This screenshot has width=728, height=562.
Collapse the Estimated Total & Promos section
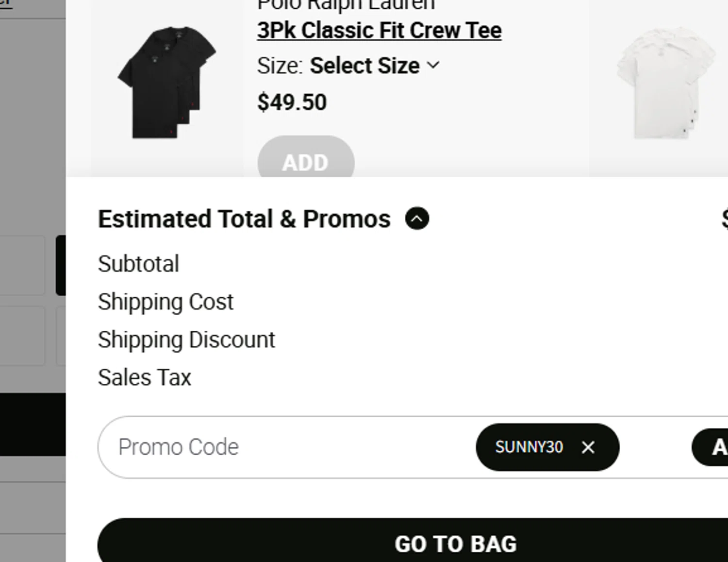coord(417,219)
